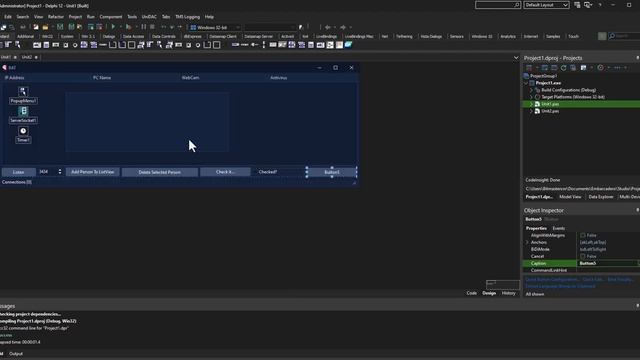Click the Delete Selected Person button

pos(160,172)
